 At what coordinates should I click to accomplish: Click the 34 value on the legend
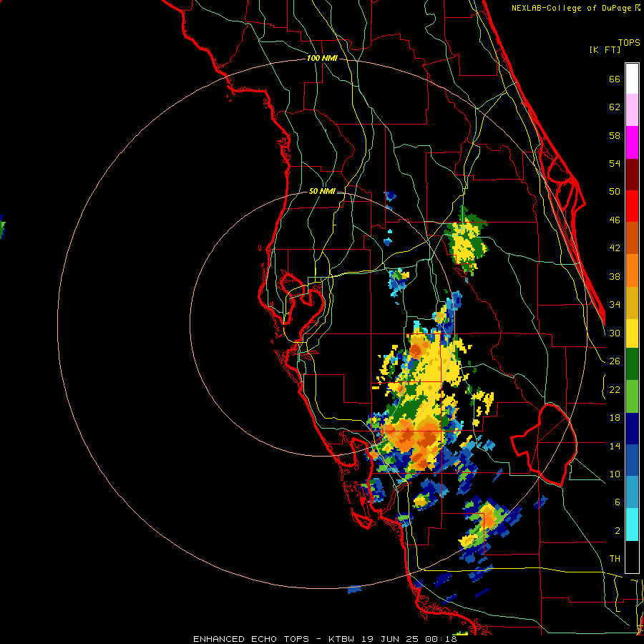click(x=615, y=305)
